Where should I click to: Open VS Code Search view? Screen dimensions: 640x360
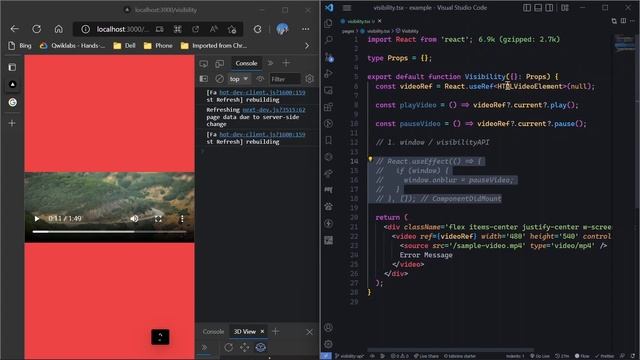pyautogui.click(x=329, y=40)
